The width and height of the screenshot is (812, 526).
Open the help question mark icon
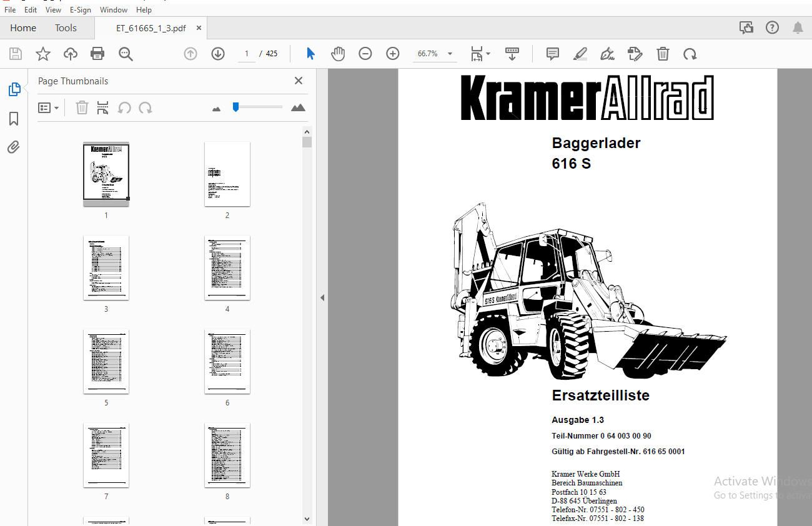click(773, 27)
